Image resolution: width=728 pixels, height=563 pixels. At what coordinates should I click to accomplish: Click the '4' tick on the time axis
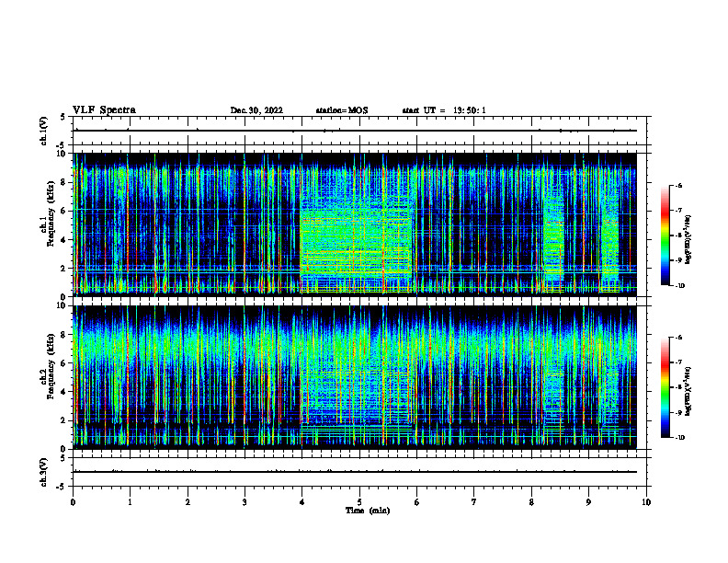click(301, 502)
